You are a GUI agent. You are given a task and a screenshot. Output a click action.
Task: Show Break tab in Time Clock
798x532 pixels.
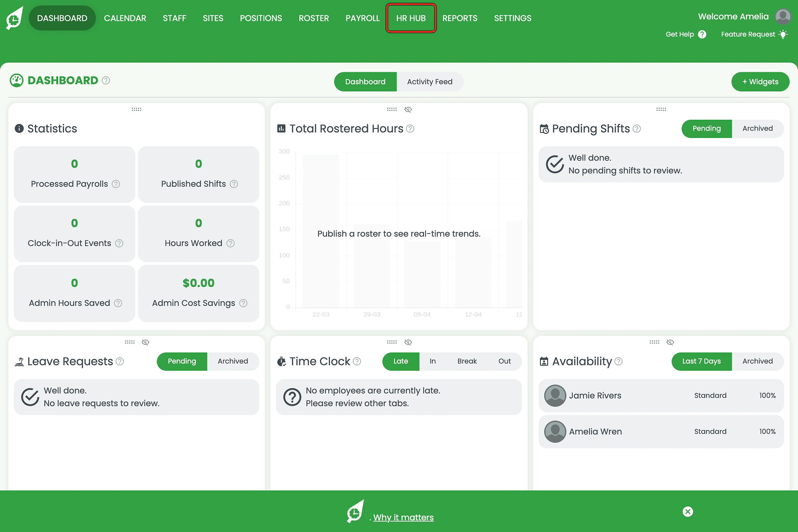pos(467,361)
